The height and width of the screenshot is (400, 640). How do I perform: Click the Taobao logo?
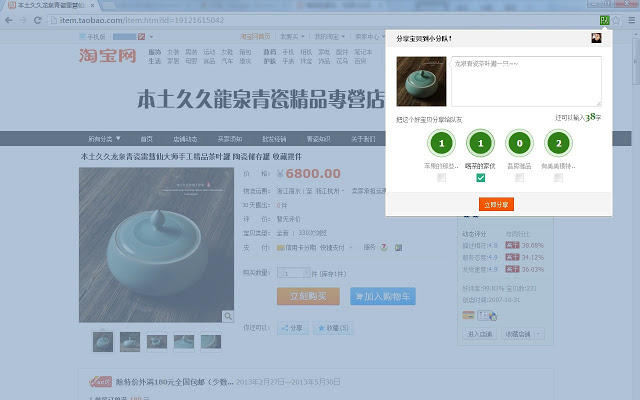click(x=108, y=56)
